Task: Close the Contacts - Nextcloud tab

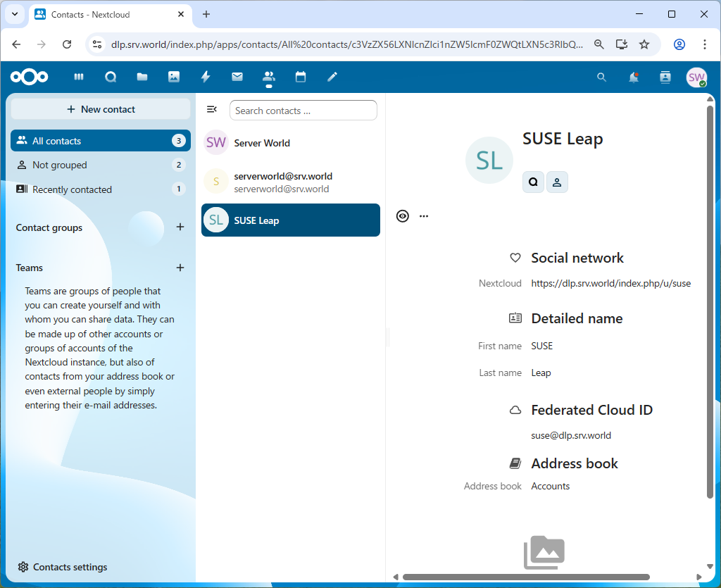Action: (x=181, y=14)
